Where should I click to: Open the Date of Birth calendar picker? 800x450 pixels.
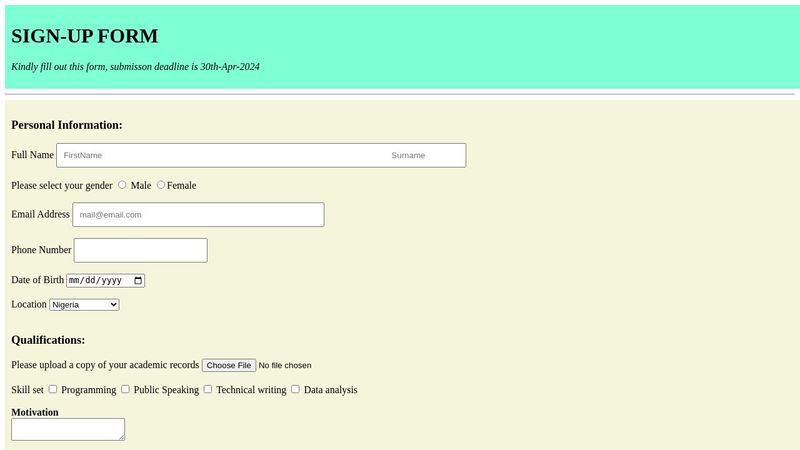(x=138, y=281)
